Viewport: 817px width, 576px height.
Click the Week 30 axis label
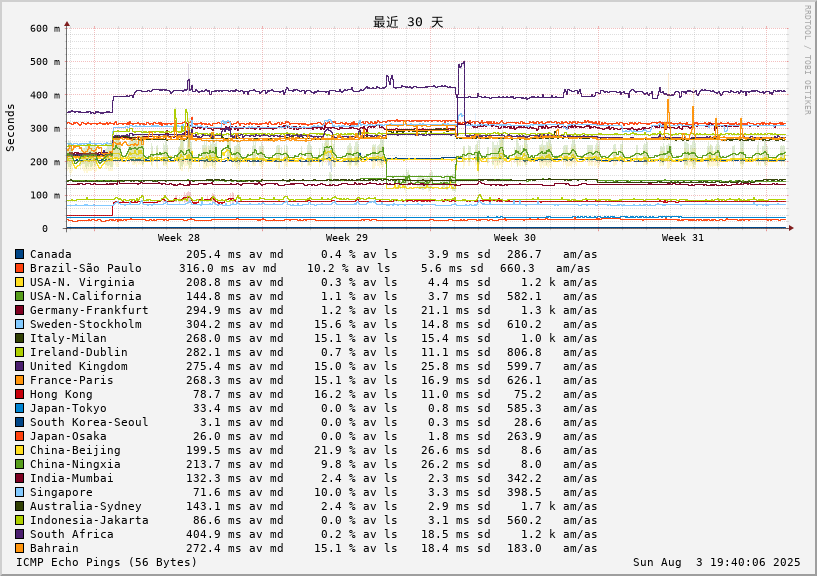pyautogui.click(x=515, y=238)
